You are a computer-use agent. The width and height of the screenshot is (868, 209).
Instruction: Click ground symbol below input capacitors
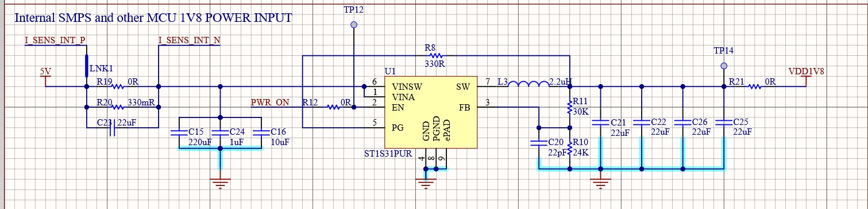(x=221, y=184)
